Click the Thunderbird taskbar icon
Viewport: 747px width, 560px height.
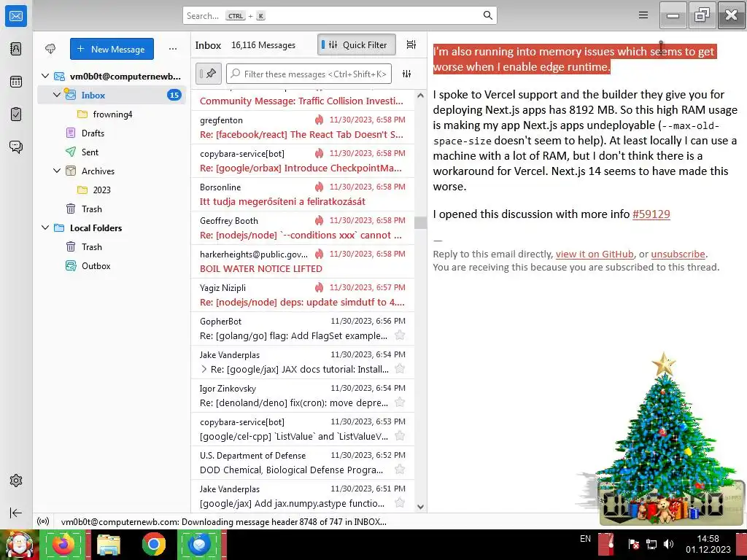click(199, 544)
